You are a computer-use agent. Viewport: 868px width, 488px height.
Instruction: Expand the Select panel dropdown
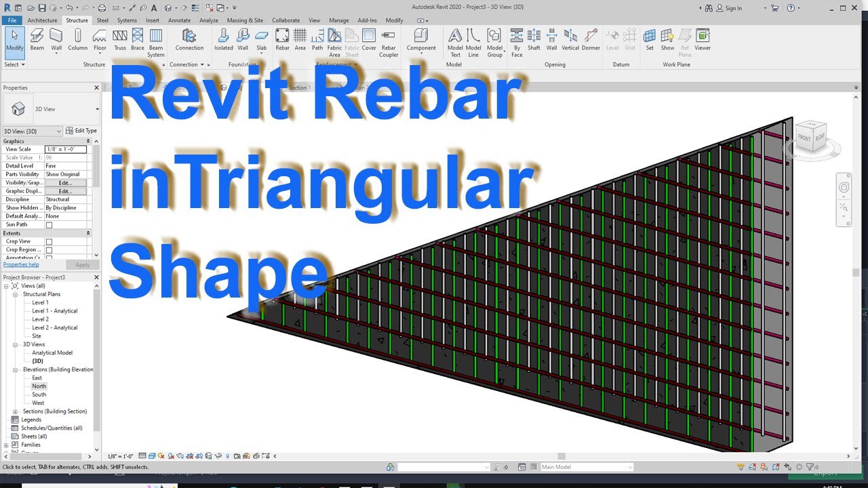click(x=14, y=64)
